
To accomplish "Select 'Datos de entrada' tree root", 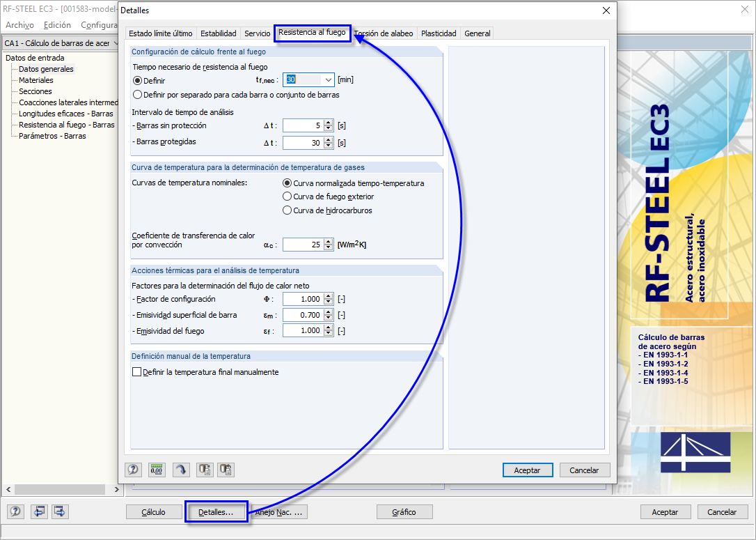I will [x=35, y=58].
